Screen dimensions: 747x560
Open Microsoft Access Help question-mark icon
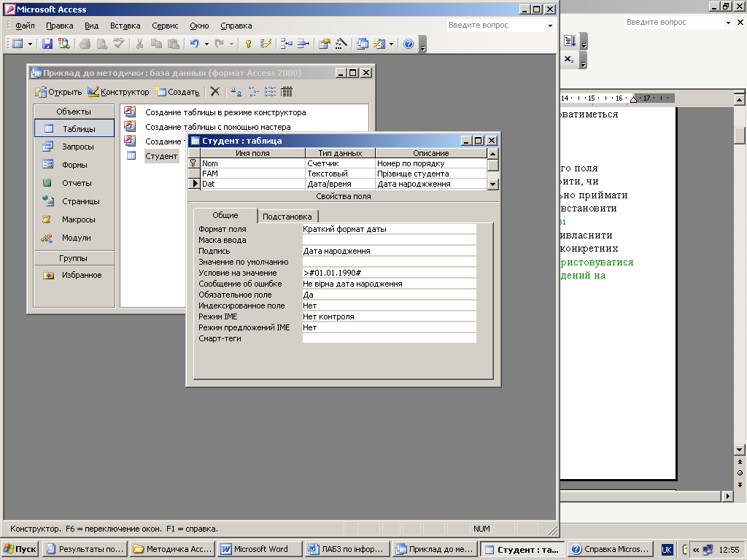click(409, 44)
